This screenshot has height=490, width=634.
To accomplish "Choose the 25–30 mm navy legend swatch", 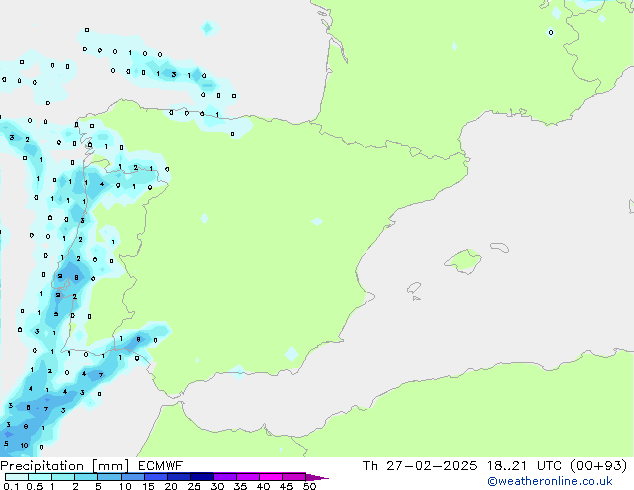I will 201,477.
